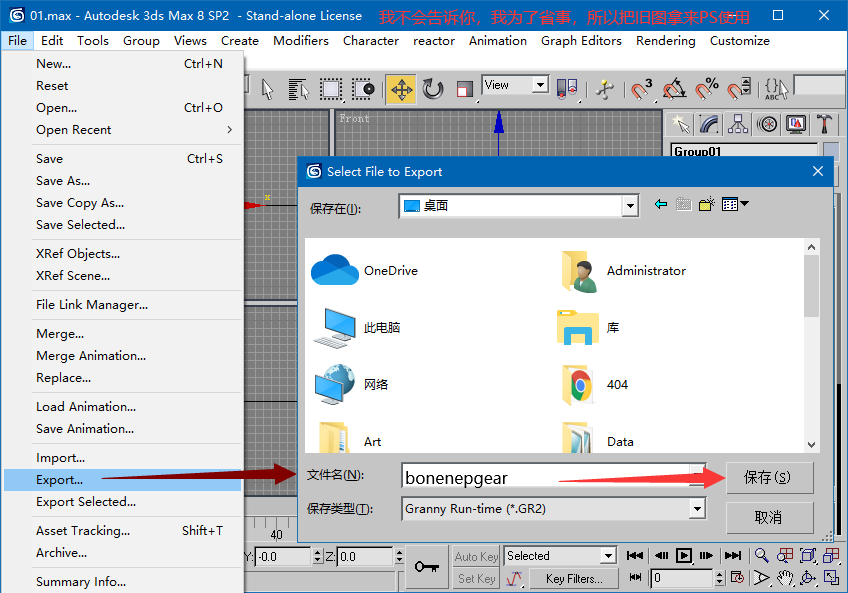The width and height of the screenshot is (848, 593).
Task: Click the Set Keys key icon
Action: coord(427,566)
